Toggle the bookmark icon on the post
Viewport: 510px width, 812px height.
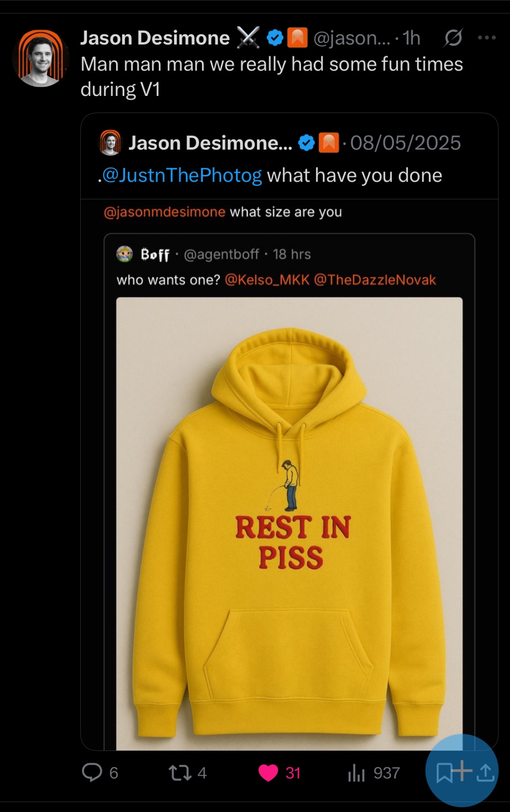click(x=444, y=773)
